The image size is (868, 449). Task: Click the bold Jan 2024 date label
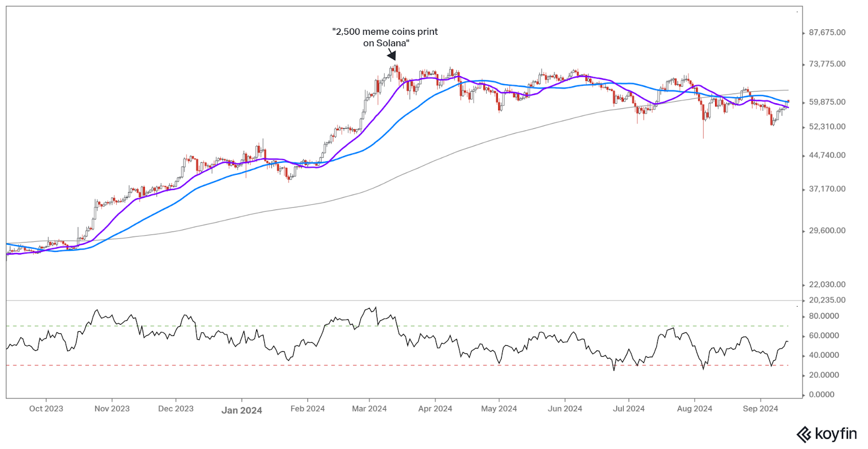(x=241, y=410)
